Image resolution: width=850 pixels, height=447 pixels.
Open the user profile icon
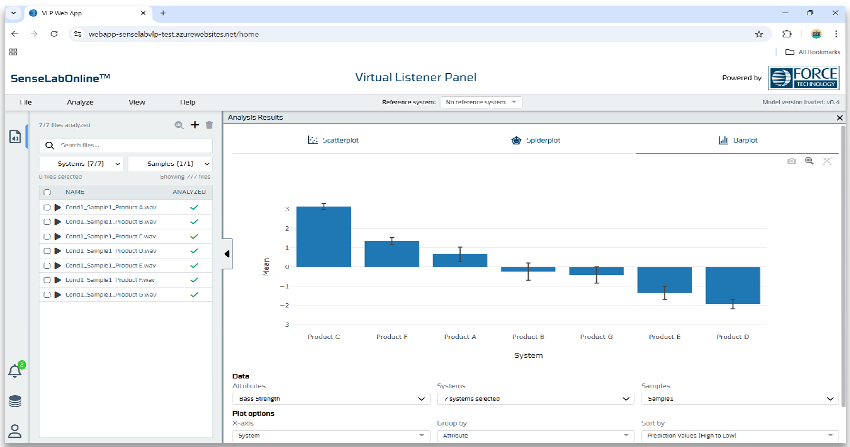coord(15,431)
